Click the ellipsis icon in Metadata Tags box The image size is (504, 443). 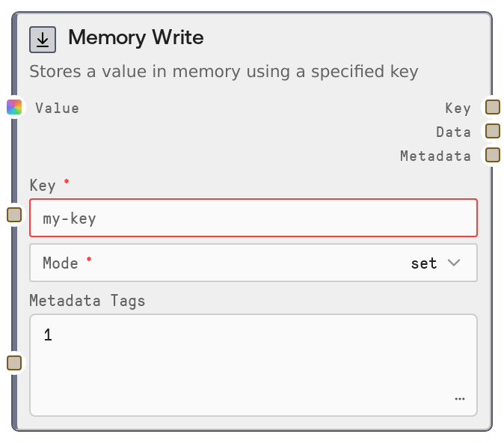459,399
